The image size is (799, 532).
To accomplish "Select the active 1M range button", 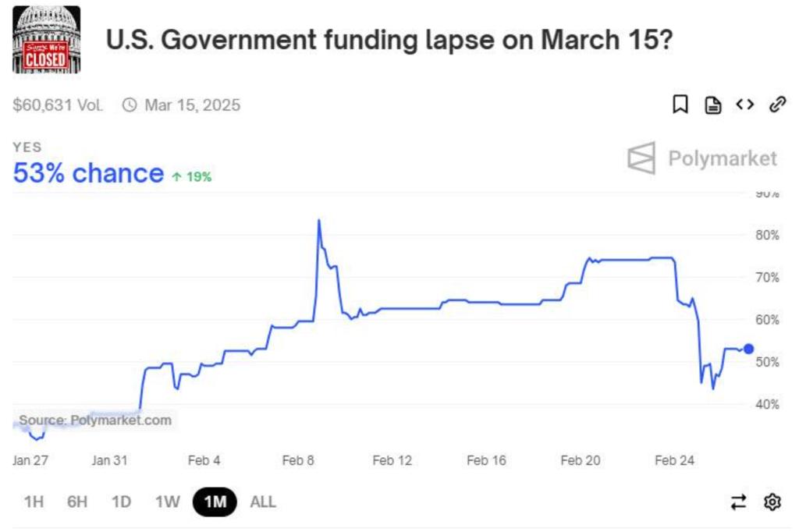I will coord(215,502).
